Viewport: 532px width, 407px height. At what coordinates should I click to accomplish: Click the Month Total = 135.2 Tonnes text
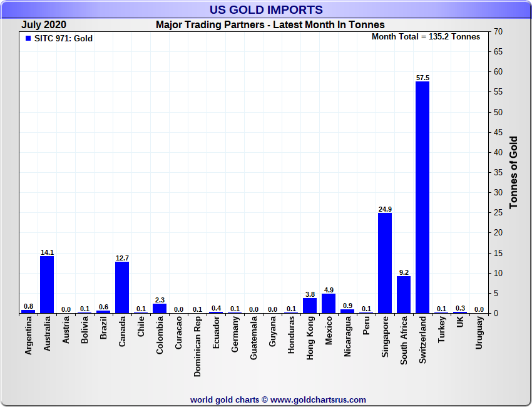tap(426, 37)
